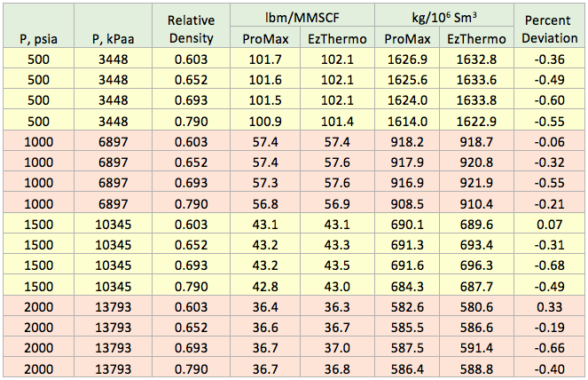
Task: Click the deviation cell '-0.68'
Action: click(549, 265)
